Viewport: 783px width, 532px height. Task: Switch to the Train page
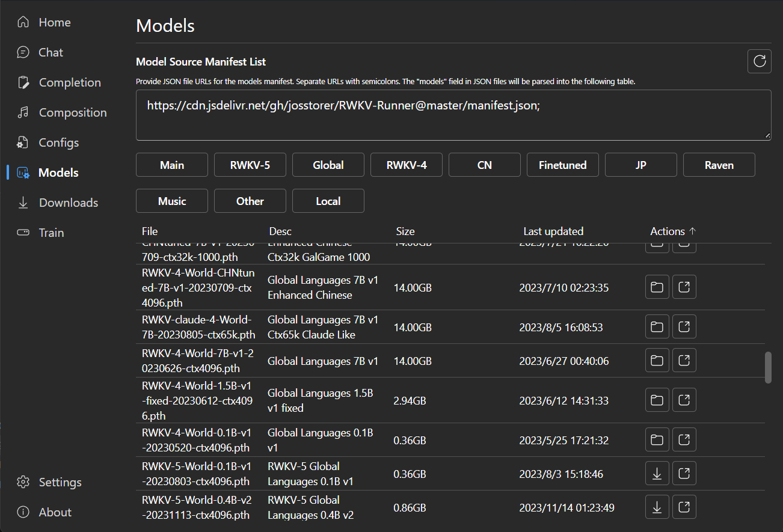click(x=51, y=233)
